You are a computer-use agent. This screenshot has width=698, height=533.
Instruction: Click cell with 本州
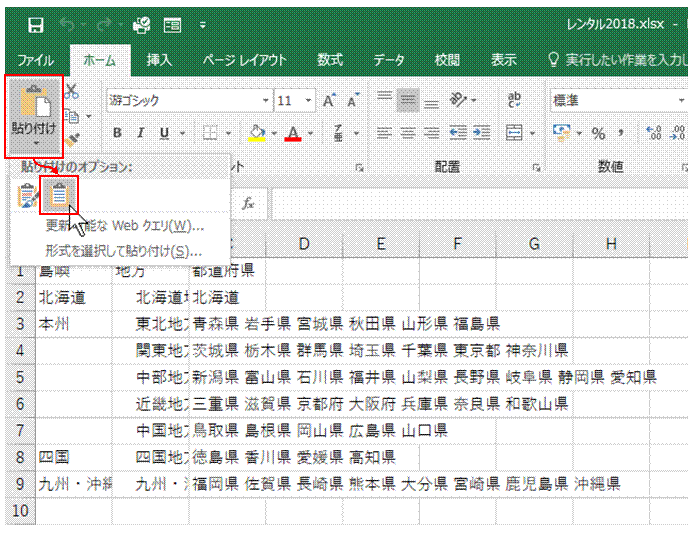pyautogui.click(x=73, y=324)
